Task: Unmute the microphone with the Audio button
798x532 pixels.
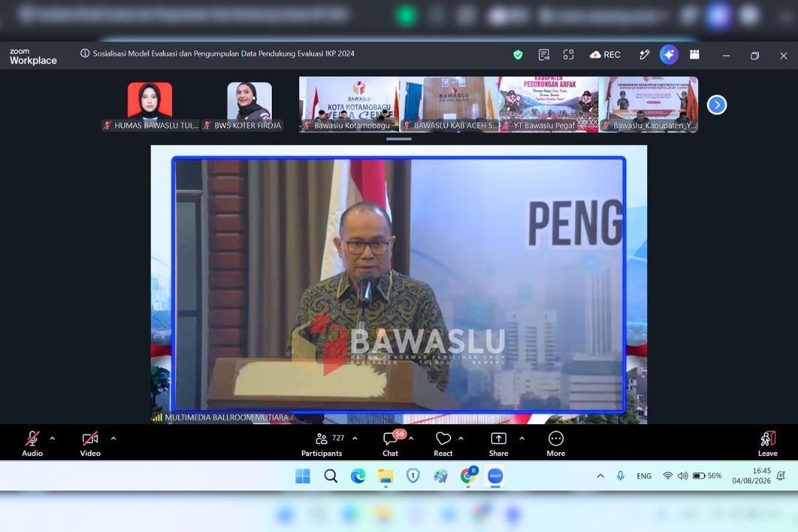Action: 32,444
